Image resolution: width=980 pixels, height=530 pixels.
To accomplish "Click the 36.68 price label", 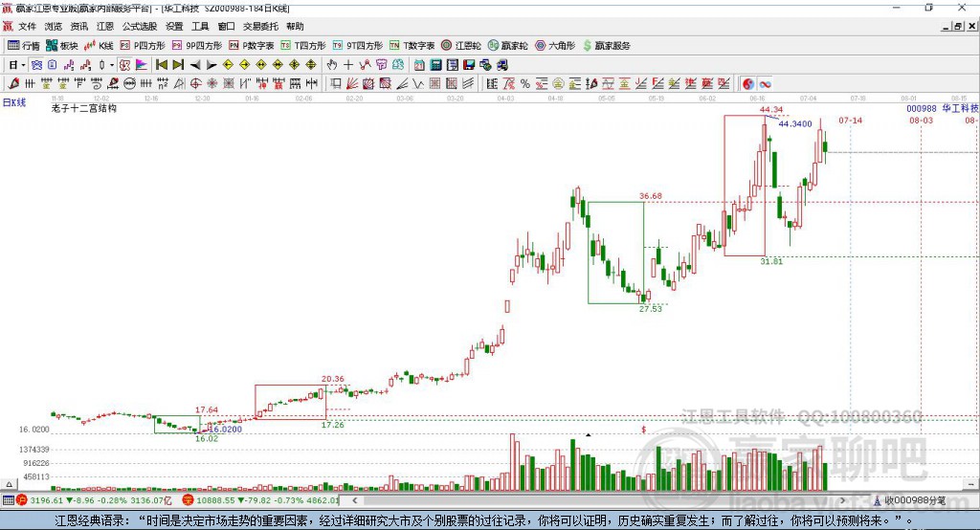I will (651, 195).
